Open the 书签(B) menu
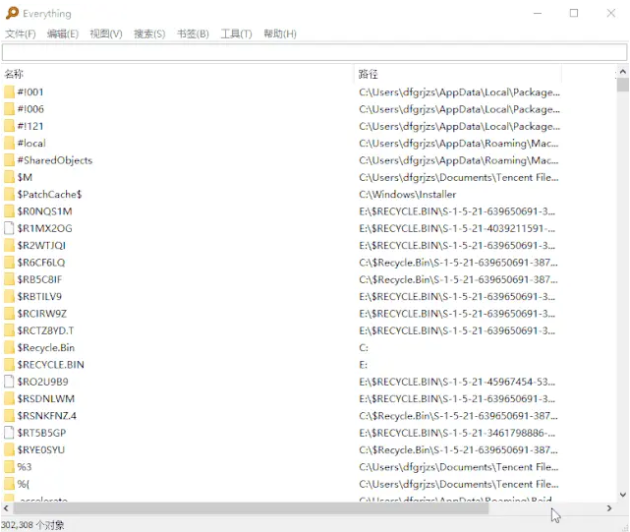630x532 pixels. 193,34
